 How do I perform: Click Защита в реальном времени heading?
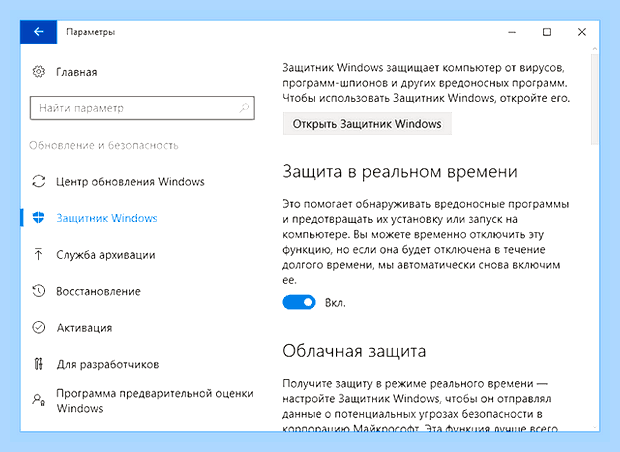[x=400, y=172]
